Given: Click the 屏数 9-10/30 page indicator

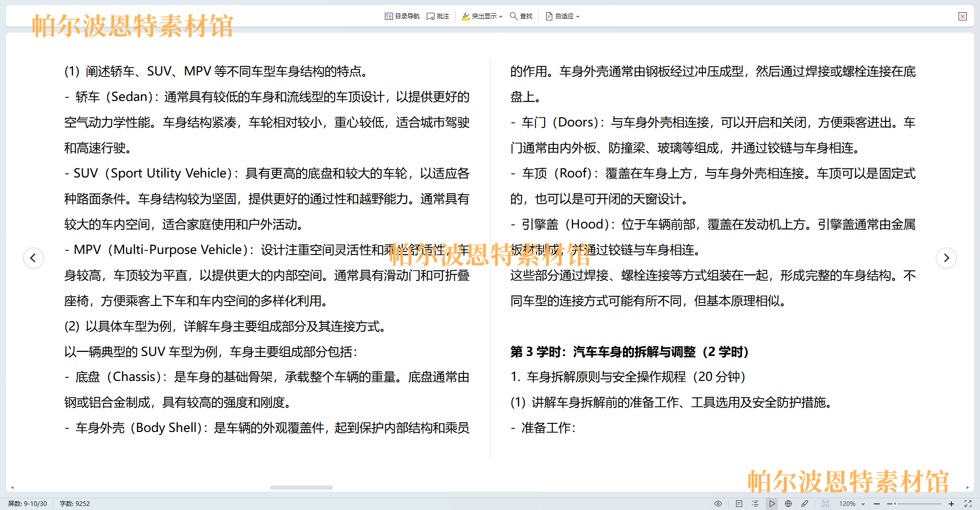Looking at the screenshot, I should (28, 503).
